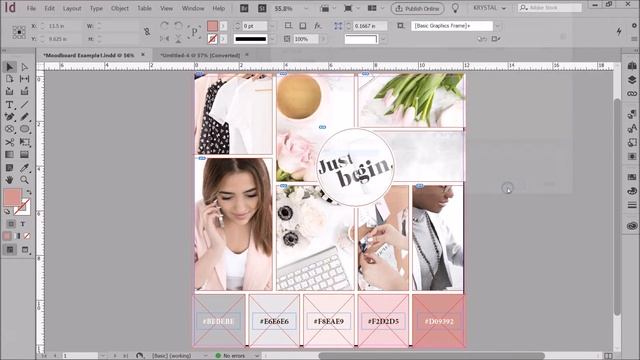640x360 pixels.
Task: Expand the Basic Graphics Frame style dropdown
Action: 497,26
